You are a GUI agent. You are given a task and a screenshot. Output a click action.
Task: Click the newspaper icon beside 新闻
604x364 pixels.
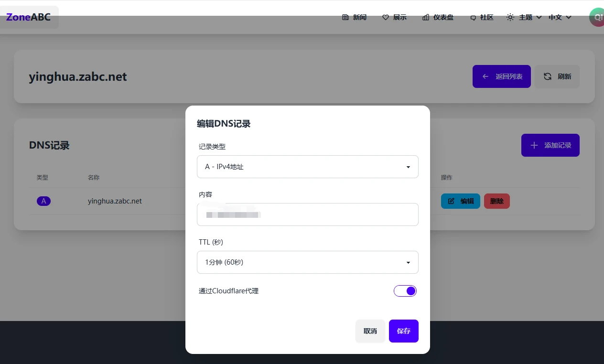345,17
